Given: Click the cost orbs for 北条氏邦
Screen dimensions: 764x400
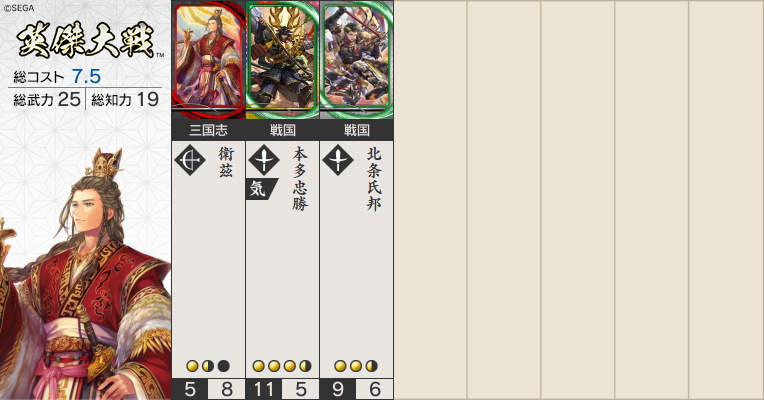Looking at the screenshot, I should [x=356, y=366].
